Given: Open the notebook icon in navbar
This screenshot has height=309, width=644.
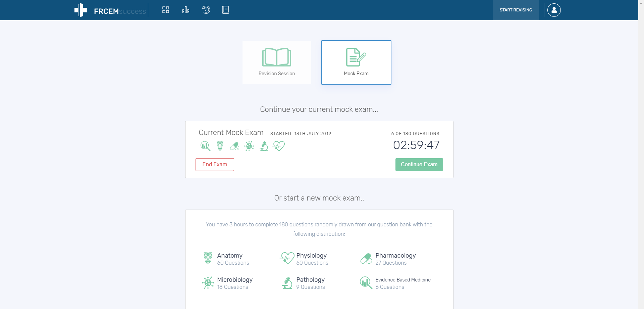Looking at the screenshot, I should point(225,10).
